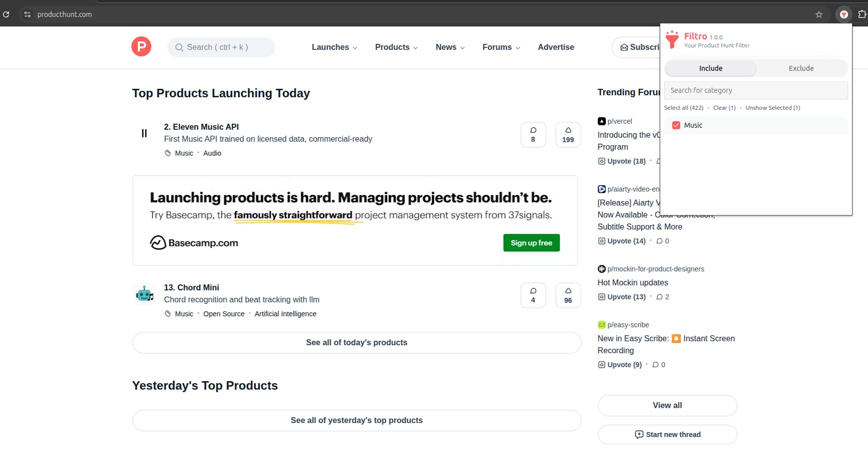868x457 pixels.
Task: Open comments on Eleven Music API
Action: pyautogui.click(x=533, y=135)
